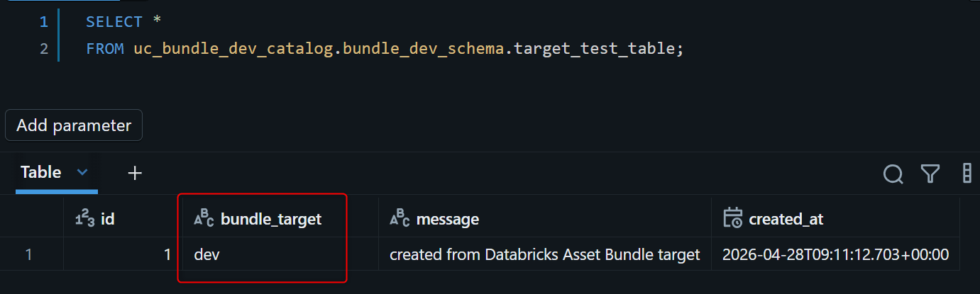Select the 'dev' cell value
The height and width of the screenshot is (294, 980).
click(x=207, y=254)
